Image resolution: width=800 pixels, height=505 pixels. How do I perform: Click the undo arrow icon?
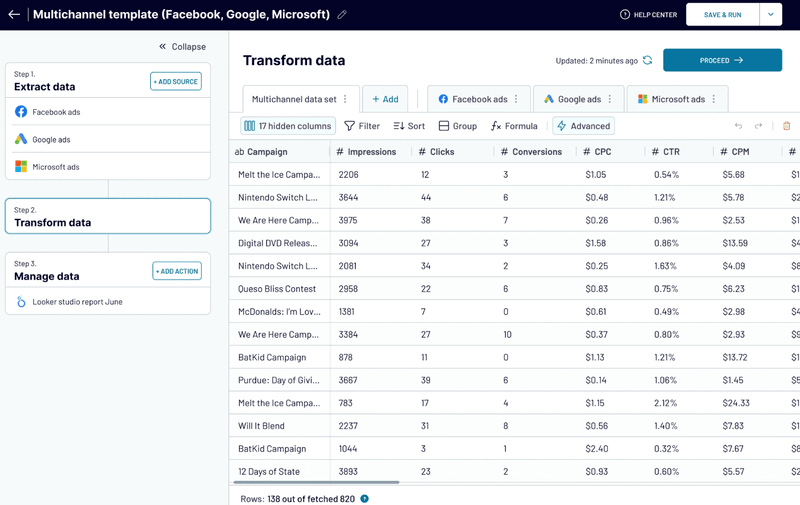pos(738,126)
